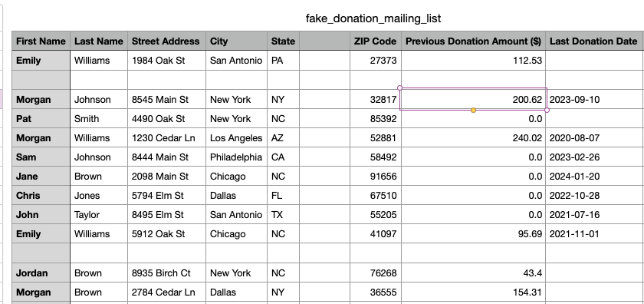Click the Previous Donation Amount ($) header
The height and width of the screenshot is (304, 644).
[x=474, y=41]
